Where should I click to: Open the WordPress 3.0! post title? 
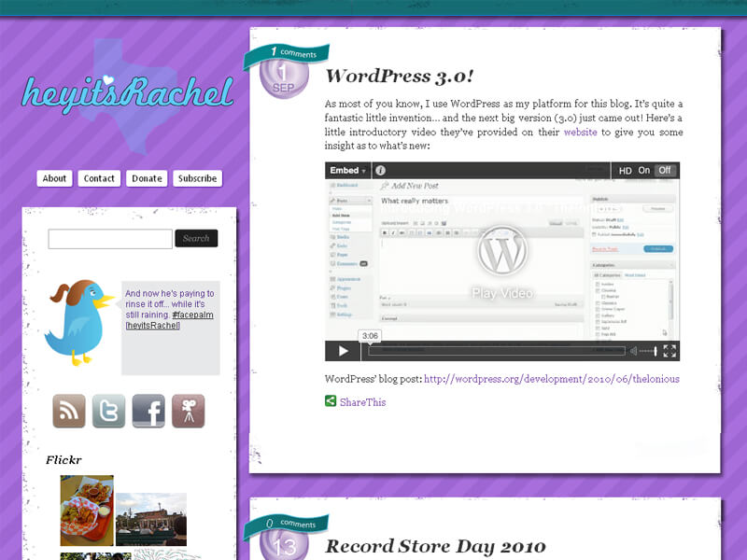400,77
